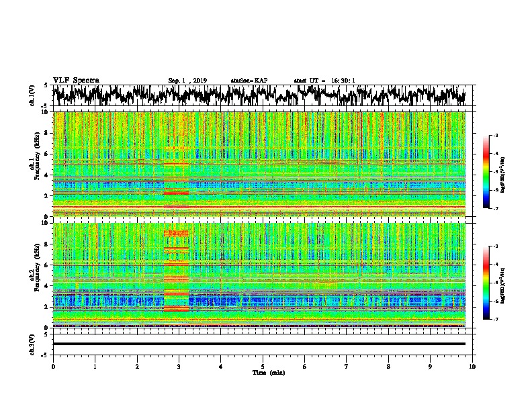Click time-axis tick label "8"
This screenshot has height=411, width=532.
pos(388,367)
